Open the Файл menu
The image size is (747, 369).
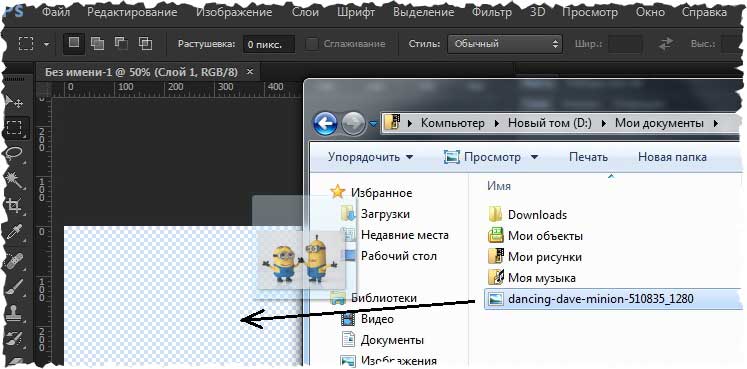pos(57,12)
